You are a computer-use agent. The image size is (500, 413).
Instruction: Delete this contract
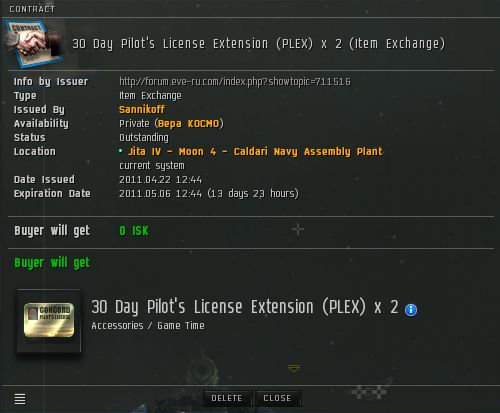227,398
